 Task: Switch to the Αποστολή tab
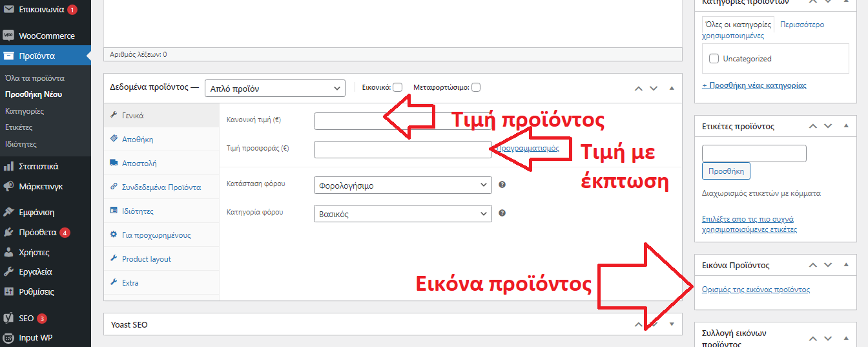[139, 163]
